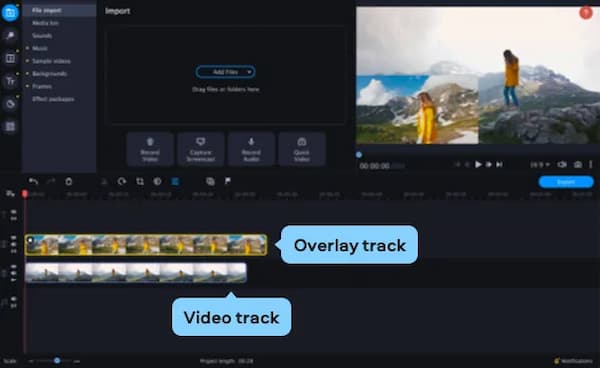Click the blue Export button

566,182
